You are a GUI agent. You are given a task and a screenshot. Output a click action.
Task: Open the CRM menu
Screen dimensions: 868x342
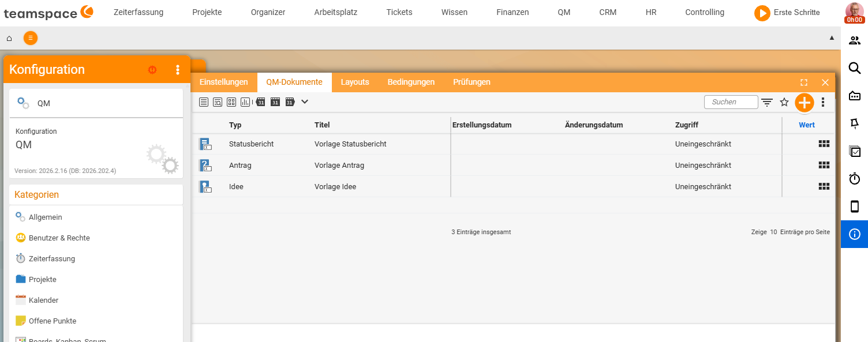[x=608, y=12]
